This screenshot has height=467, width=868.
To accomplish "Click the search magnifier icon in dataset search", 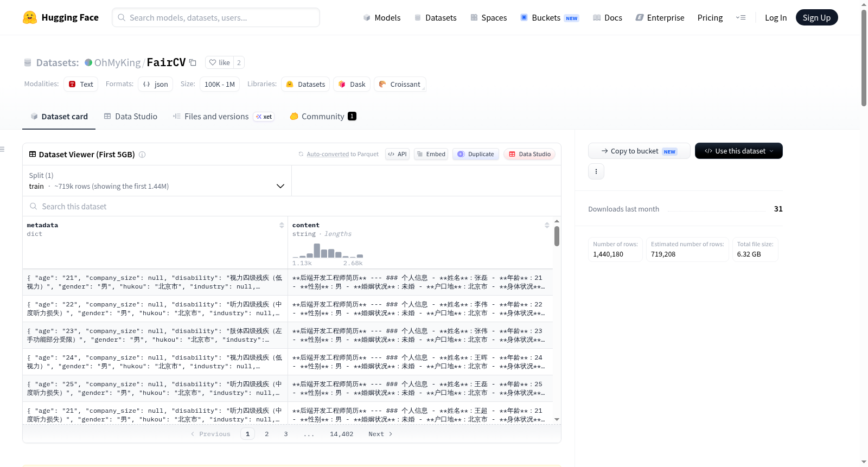I will [x=34, y=206].
